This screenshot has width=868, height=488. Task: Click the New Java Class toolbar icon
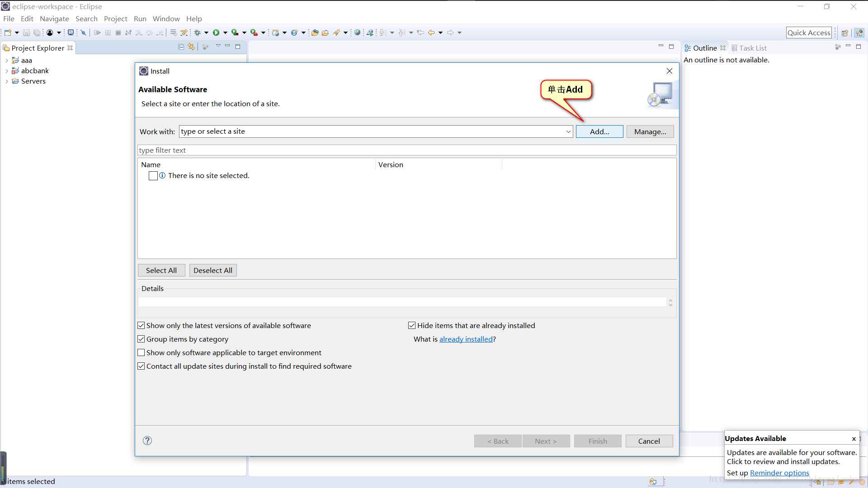[294, 33]
